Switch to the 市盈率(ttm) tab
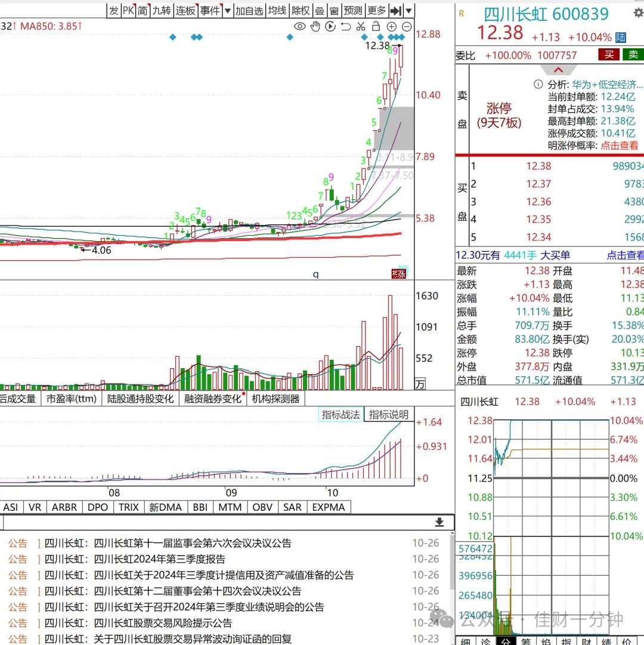 click(x=71, y=399)
